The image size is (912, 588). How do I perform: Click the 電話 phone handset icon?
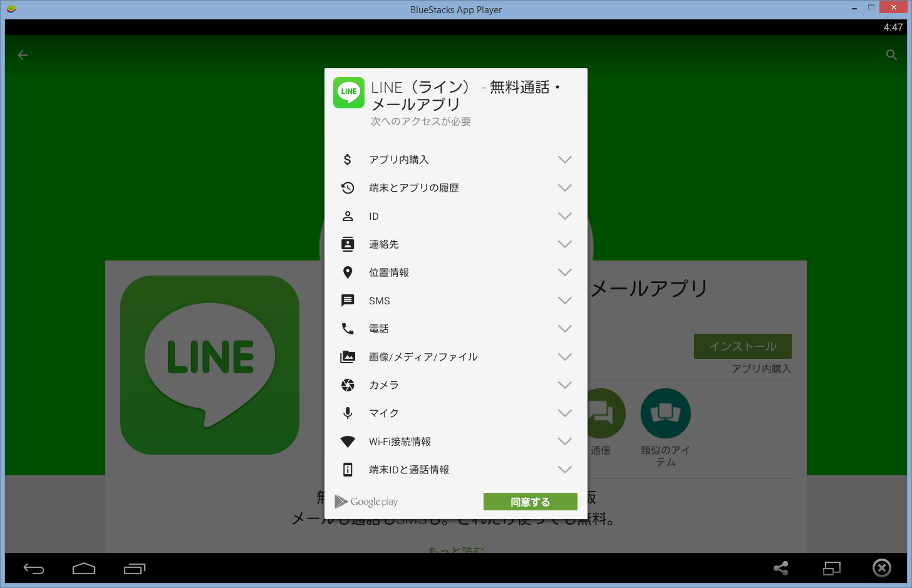point(348,329)
